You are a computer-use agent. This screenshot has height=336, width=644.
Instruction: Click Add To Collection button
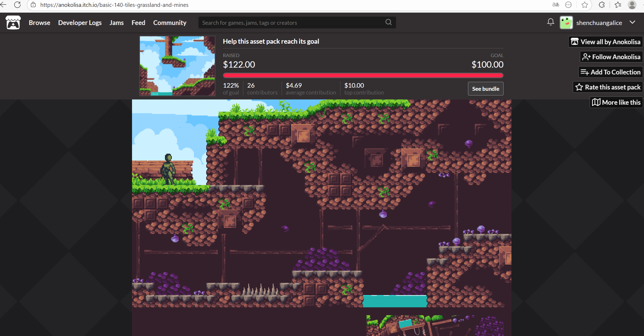(611, 72)
